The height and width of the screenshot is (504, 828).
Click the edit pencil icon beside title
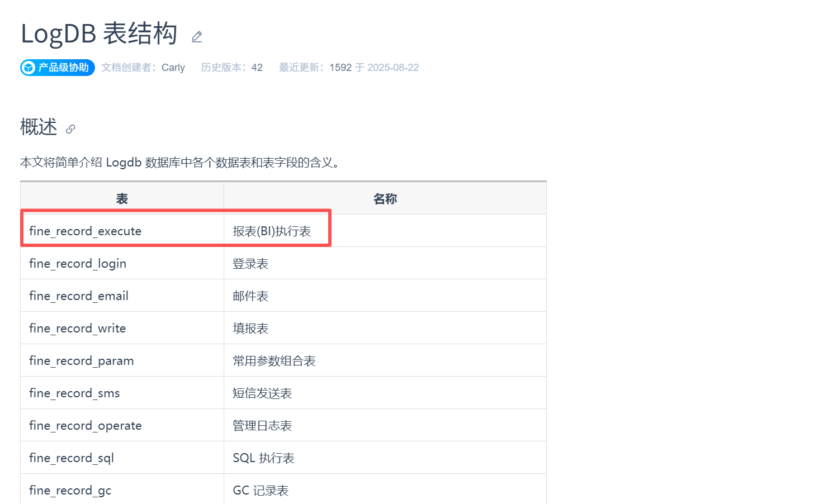[197, 37]
